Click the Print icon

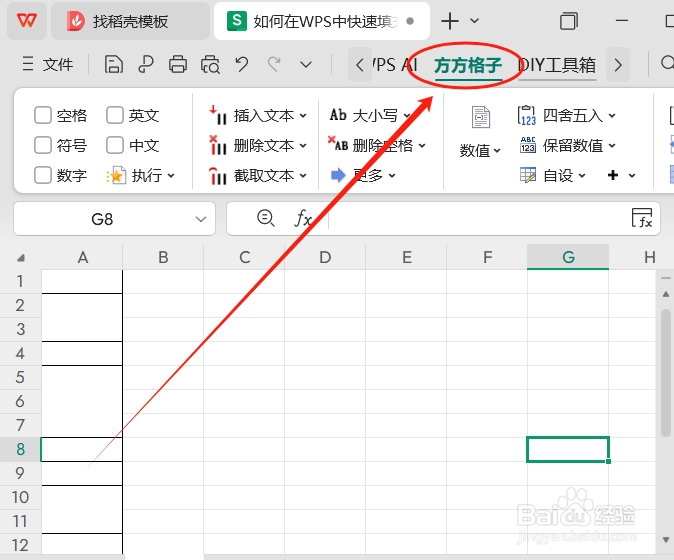click(178, 64)
